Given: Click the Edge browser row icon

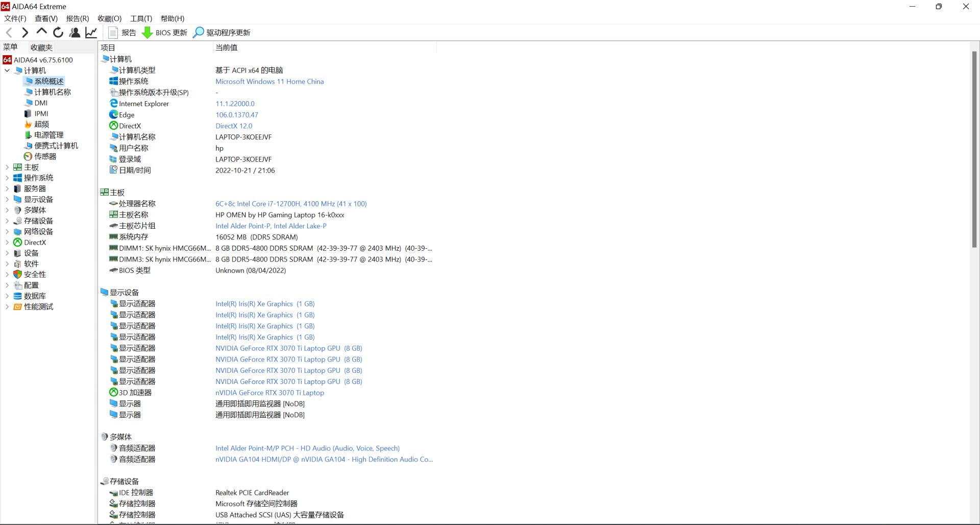Looking at the screenshot, I should pos(113,114).
